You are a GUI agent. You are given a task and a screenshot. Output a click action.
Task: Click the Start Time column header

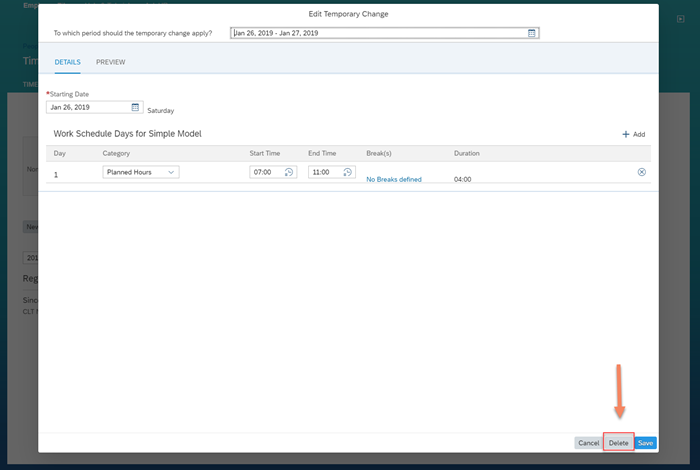(265, 153)
